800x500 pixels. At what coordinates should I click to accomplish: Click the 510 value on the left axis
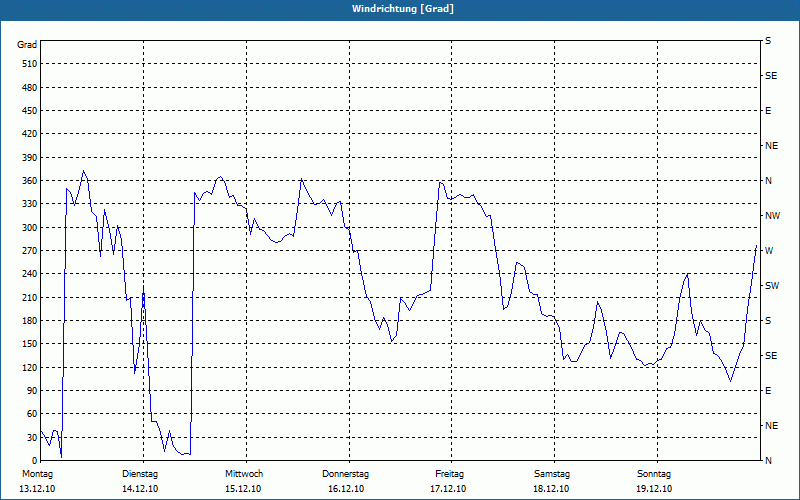29,64
